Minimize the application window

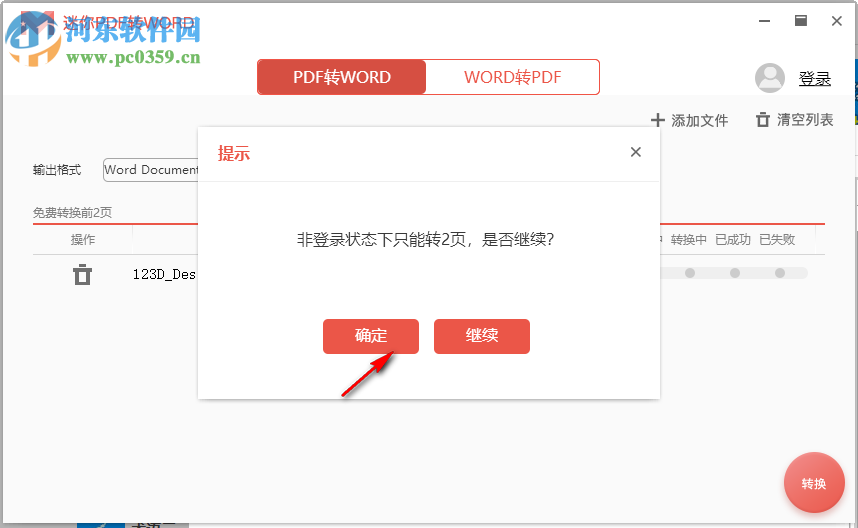tap(764, 21)
